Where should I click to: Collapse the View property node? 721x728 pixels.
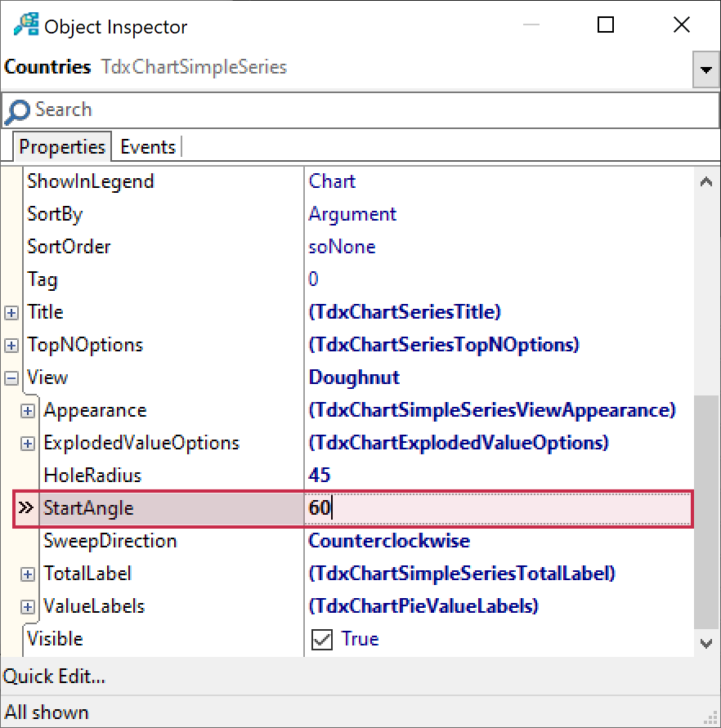[x=11, y=377]
